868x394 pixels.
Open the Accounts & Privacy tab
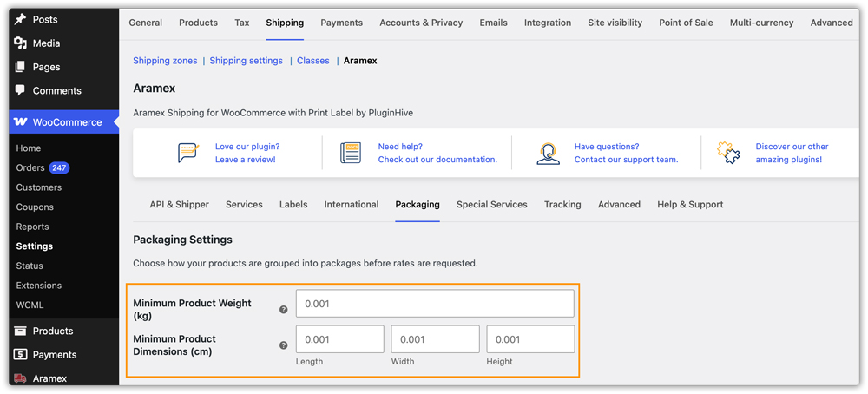point(421,23)
